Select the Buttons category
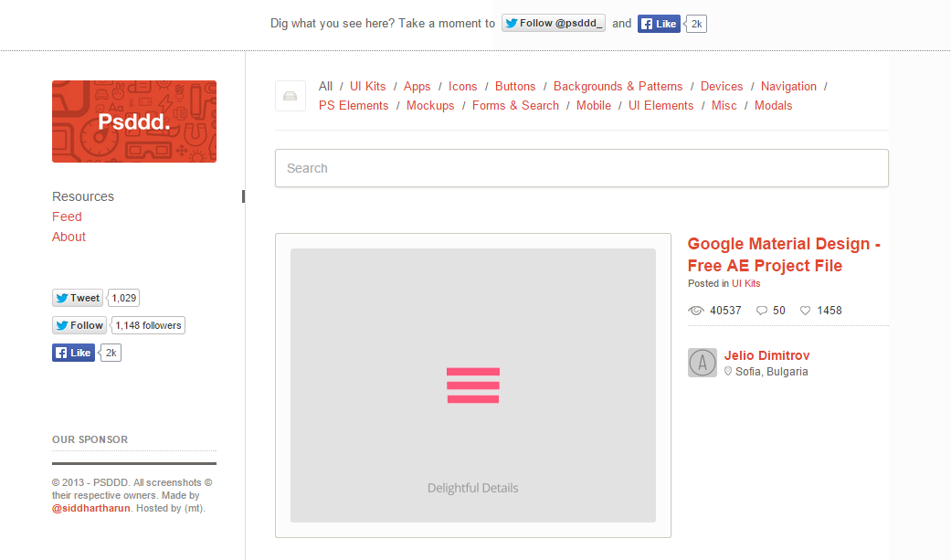 515,86
